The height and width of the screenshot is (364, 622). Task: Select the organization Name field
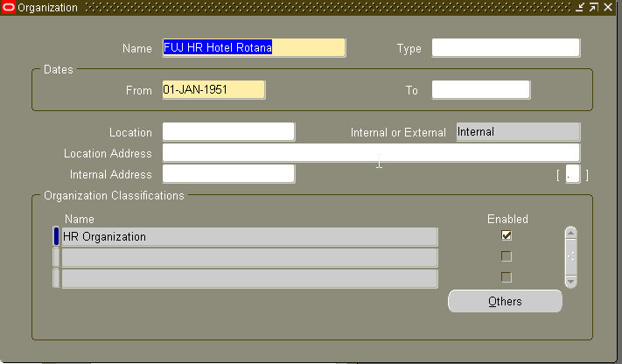tap(254, 47)
